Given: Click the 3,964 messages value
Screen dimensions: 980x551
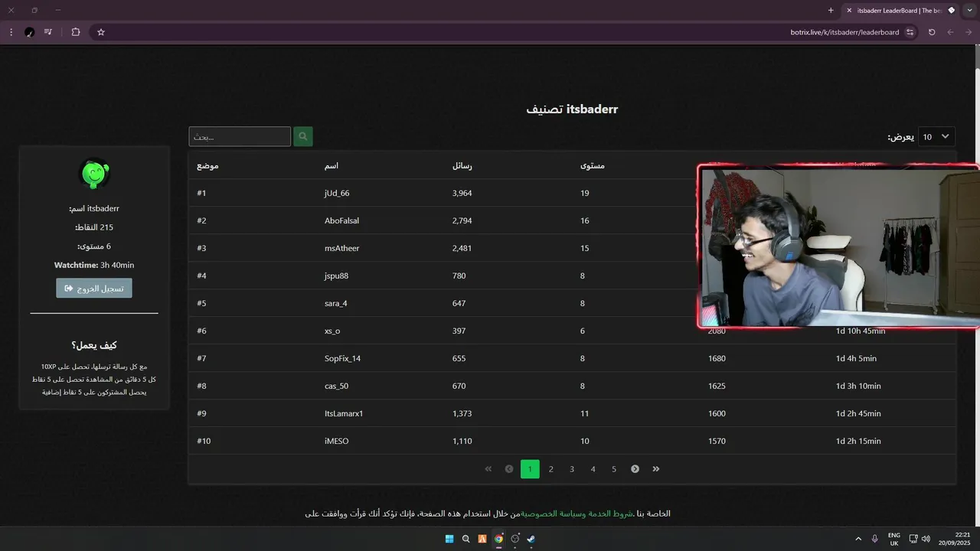Looking at the screenshot, I should 462,193.
